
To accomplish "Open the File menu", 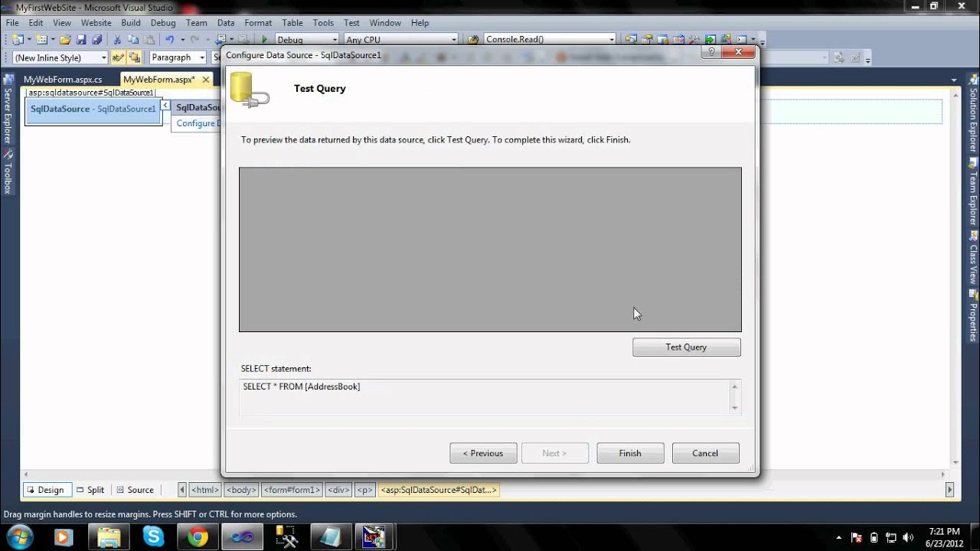I will [x=12, y=23].
